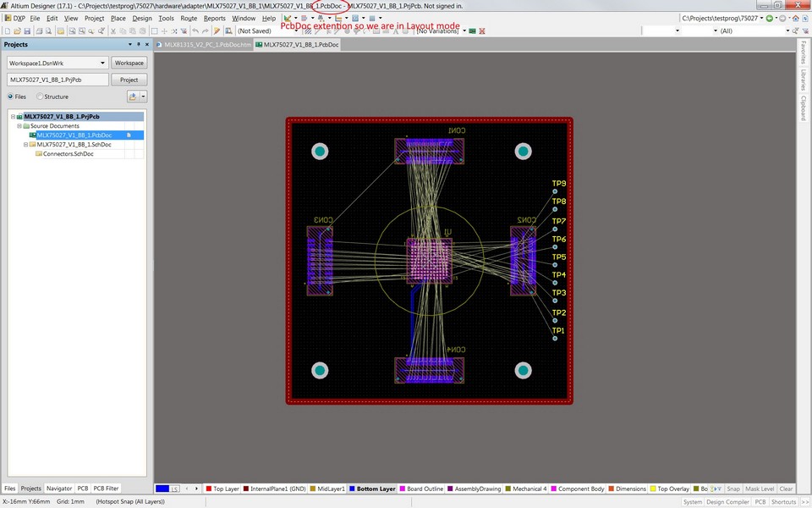This screenshot has width=812, height=508.
Task: Open the Libraries side panel tab
Action: pyautogui.click(x=804, y=80)
